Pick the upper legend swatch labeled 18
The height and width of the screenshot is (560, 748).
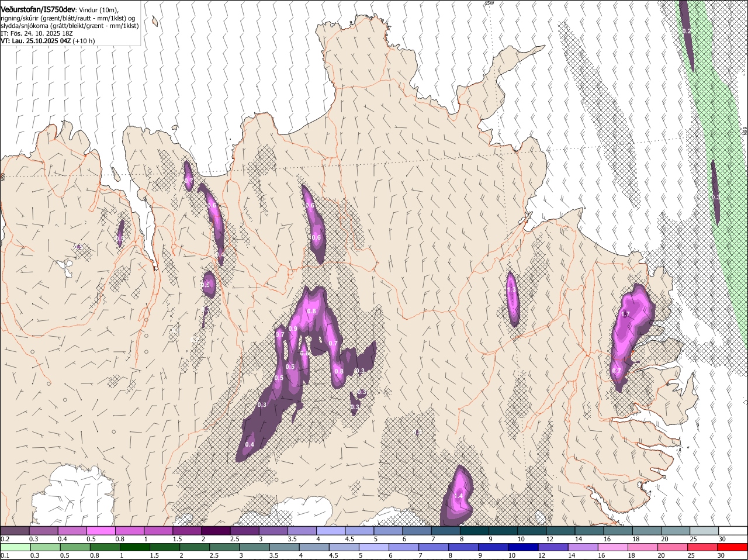646,531
